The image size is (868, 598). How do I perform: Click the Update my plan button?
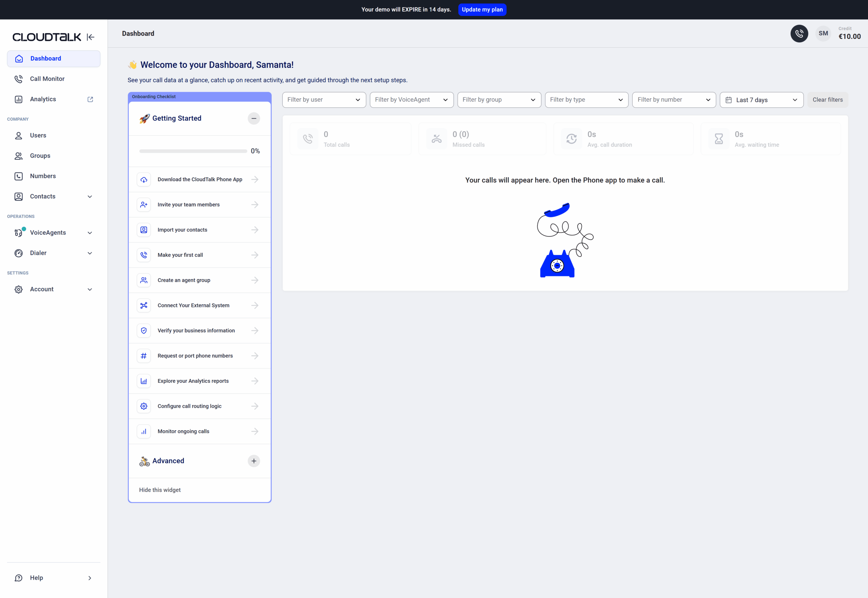482,10
